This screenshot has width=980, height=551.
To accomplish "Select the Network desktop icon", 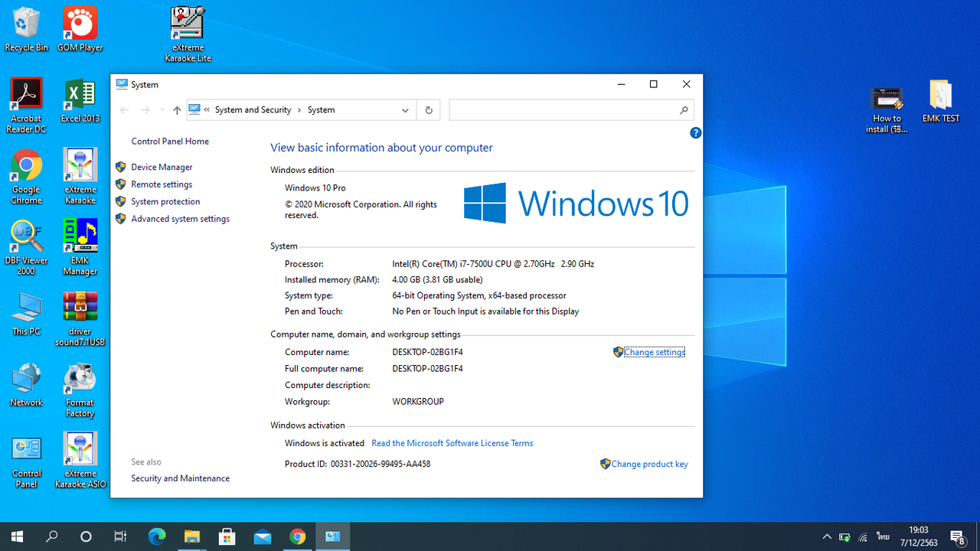I will point(26,385).
